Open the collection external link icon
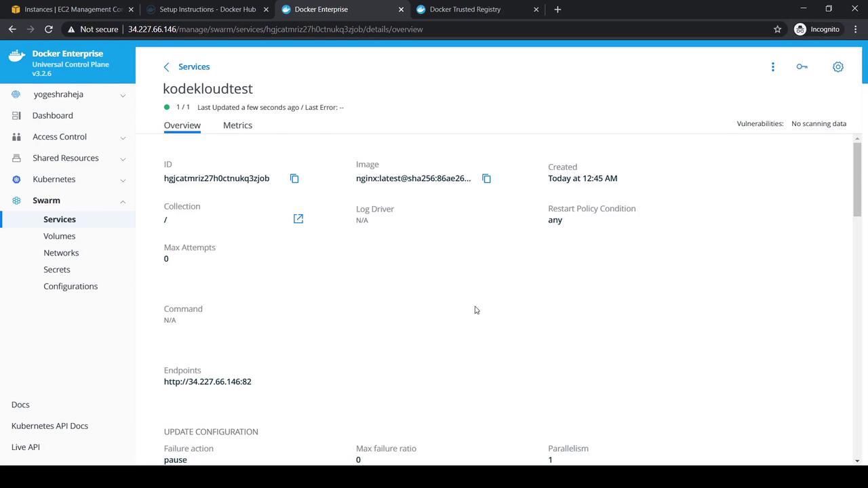 click(x=298, y=218)
